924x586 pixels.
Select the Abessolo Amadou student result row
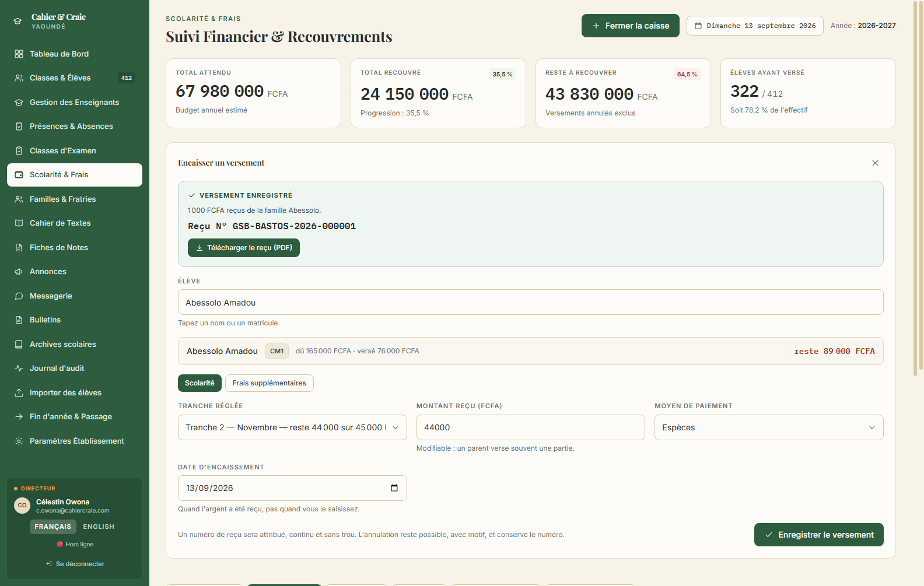531,351
